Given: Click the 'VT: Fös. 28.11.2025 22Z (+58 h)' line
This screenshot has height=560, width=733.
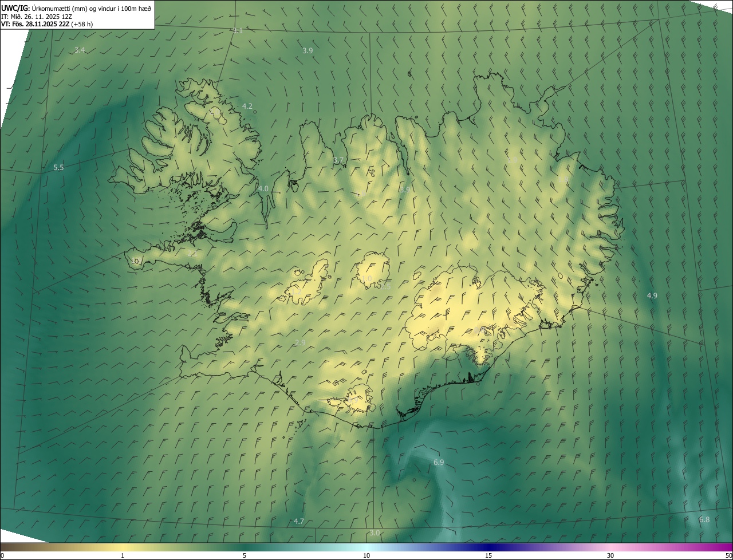Looking at the screenshot, I should 47,24.
